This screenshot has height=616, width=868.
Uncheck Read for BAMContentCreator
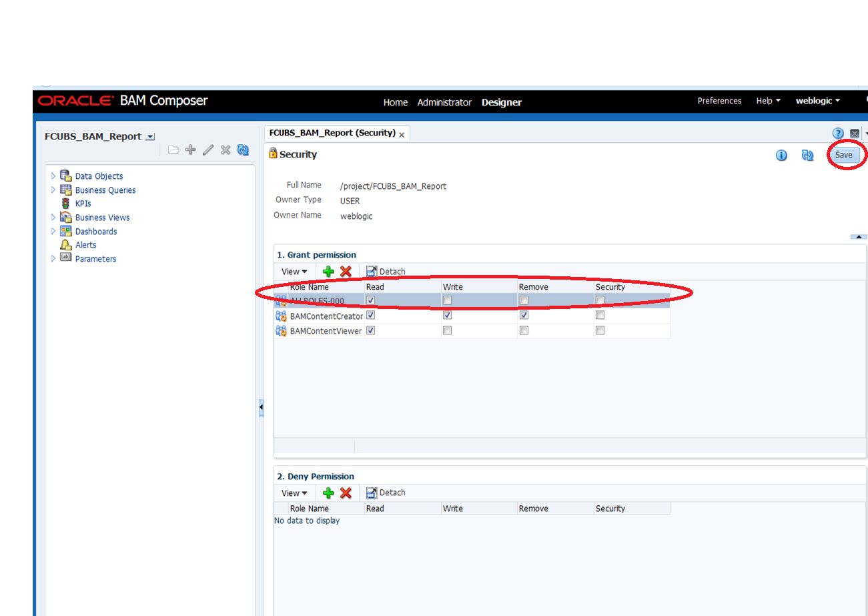(x=371, y=315)
